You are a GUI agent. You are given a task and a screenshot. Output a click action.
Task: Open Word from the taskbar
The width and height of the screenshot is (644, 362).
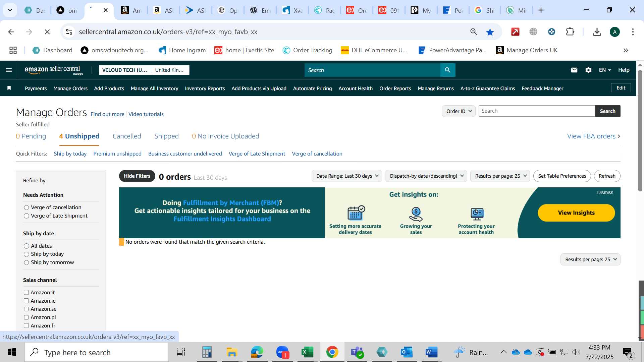point(431,352)
